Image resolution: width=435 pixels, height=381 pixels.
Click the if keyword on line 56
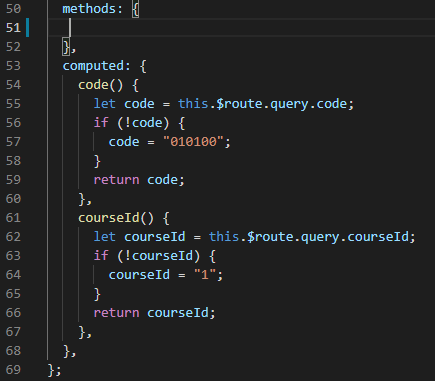click(x=101, y=123)
